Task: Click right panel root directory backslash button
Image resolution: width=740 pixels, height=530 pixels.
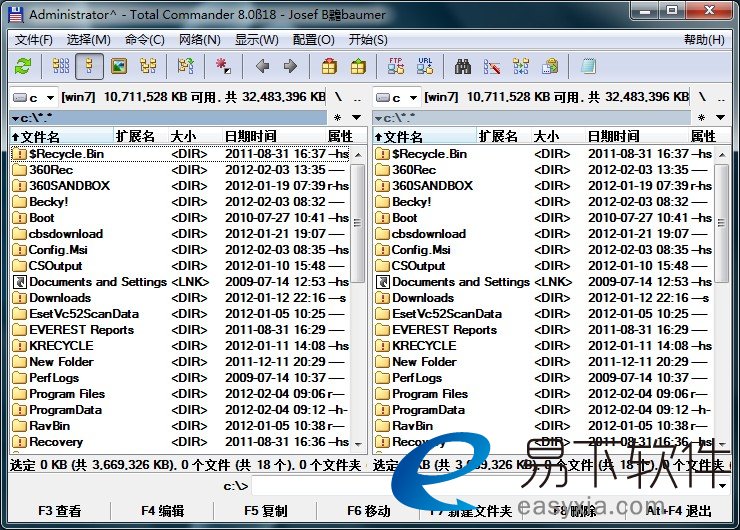Action: click(x=702, y=98)
